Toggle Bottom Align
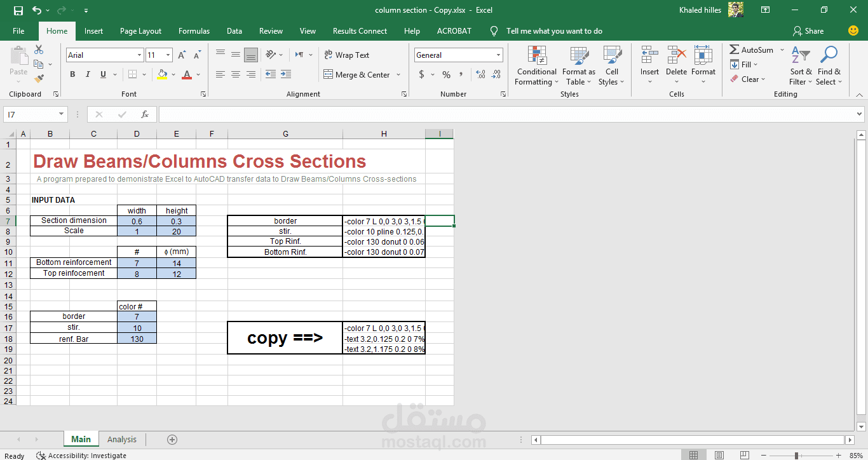The image size is (868, 460). coord(251,55)
